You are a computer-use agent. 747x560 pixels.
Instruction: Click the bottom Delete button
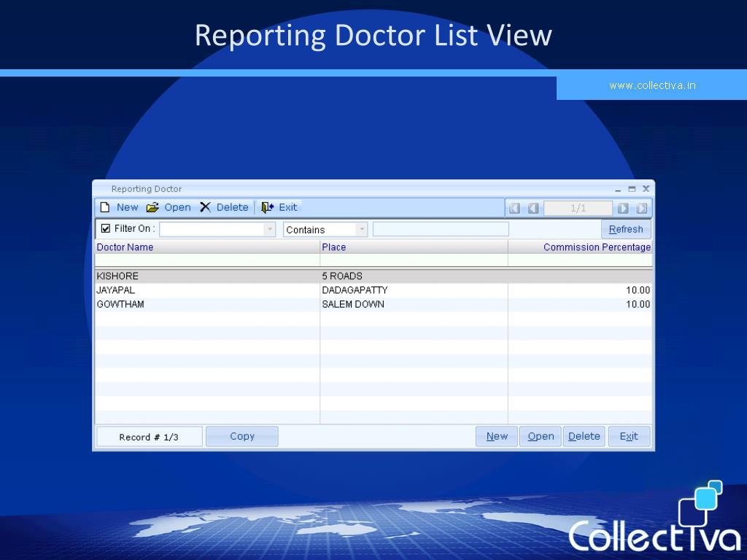click(584, 436)
